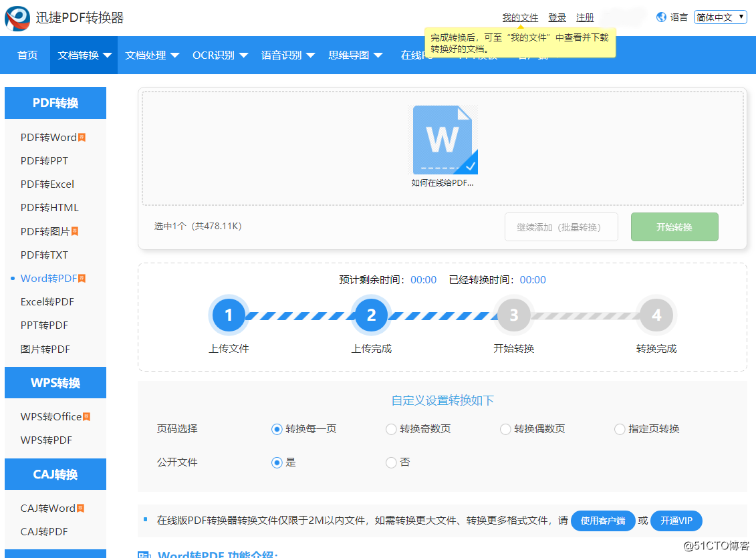Click the file name 如何在线给PDF...

[x=443, y=183]
